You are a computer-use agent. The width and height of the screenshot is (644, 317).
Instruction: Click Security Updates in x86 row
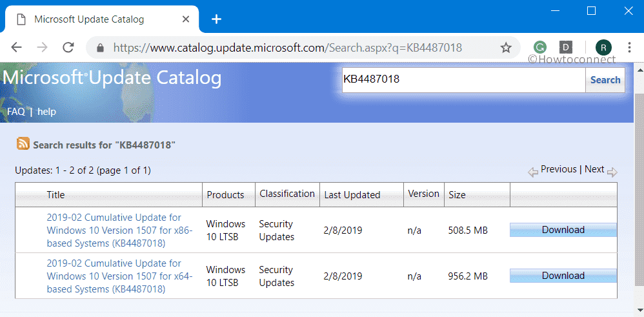[276, 230]
